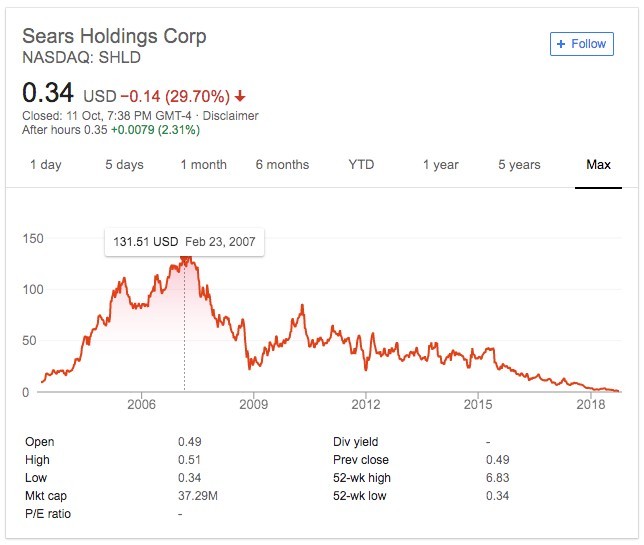Viewport: 644px width, 545px height.
Task: Click the 2006 label on chart axis
Action: 142,405
